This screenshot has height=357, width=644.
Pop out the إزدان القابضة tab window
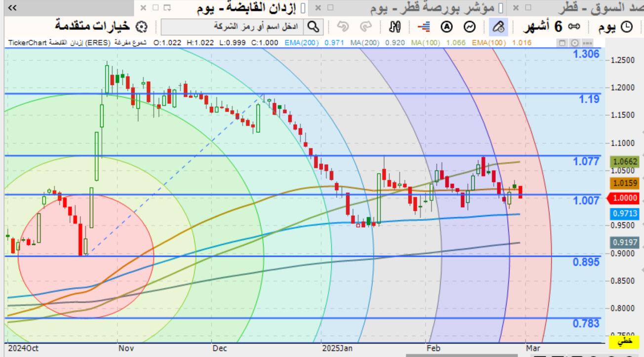167,8
